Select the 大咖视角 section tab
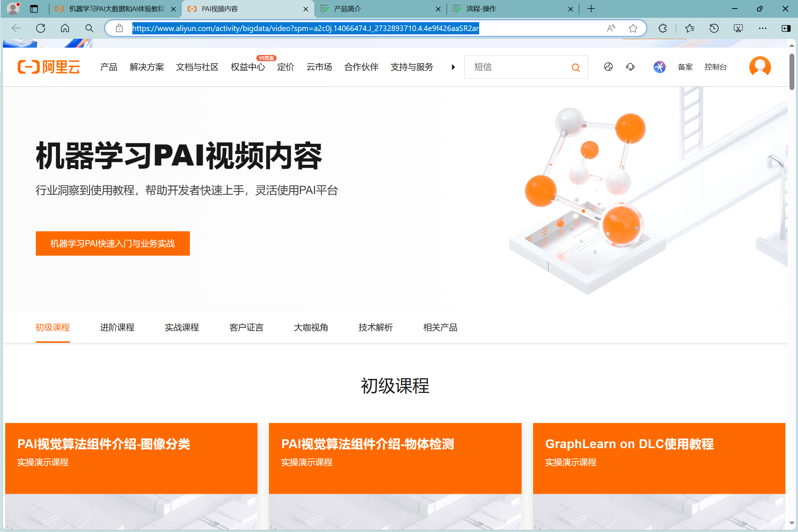 point(311,328)
